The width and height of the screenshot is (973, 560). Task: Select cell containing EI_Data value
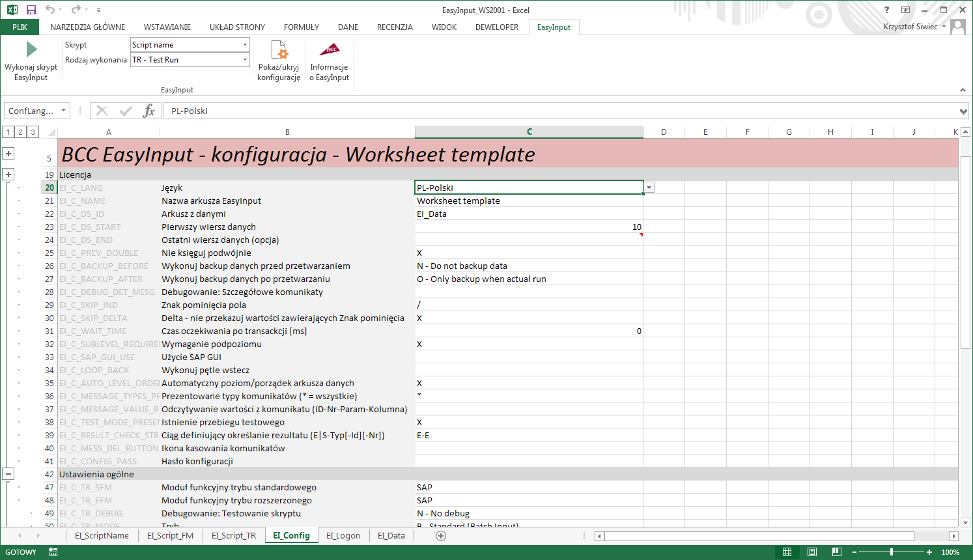pos(529,214)
